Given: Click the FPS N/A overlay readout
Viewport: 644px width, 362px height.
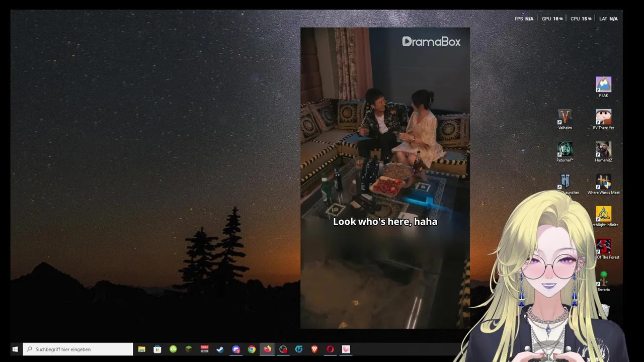Looking at the screenshot, I should point(524,19).
